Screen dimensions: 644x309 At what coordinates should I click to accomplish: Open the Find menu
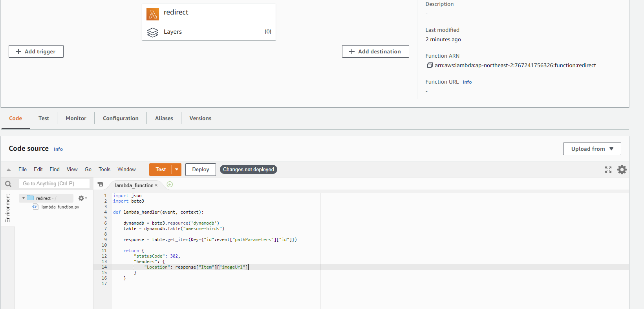coord(55,169)
